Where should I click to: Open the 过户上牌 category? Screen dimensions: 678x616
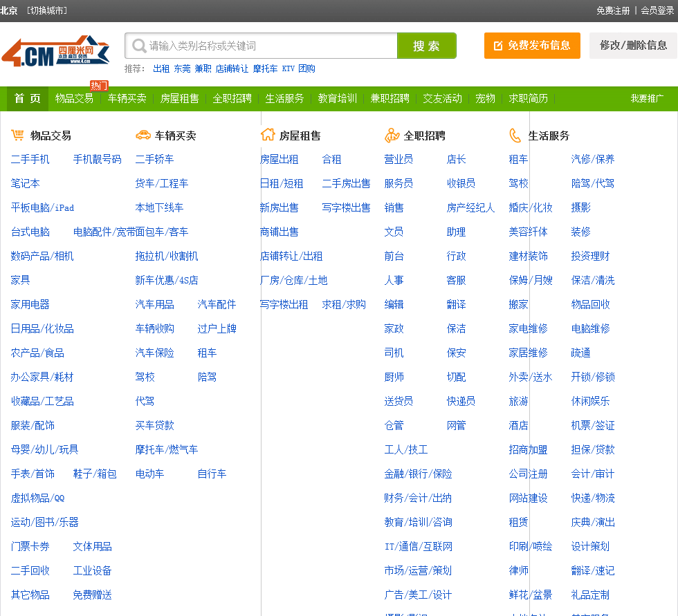pyautogui.click(x=217, y=328)
